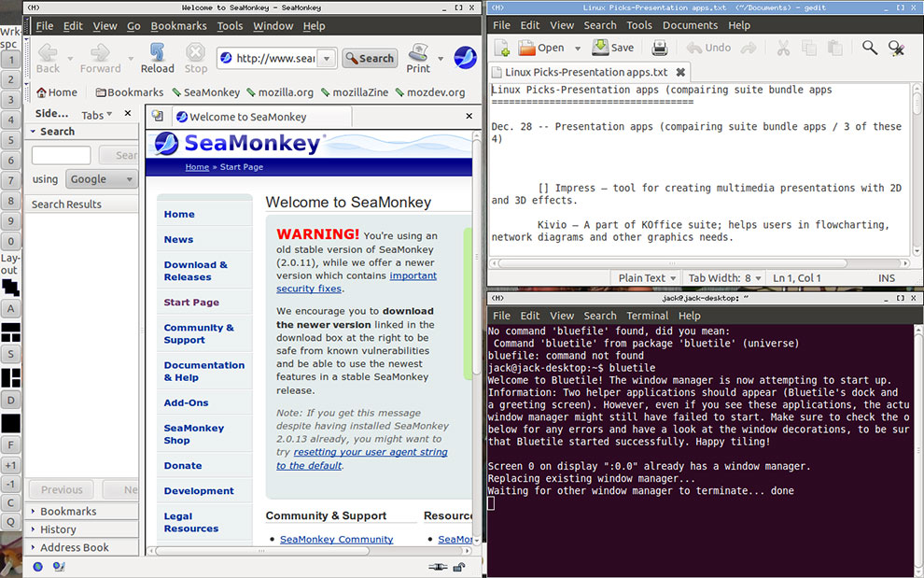Open the Print button dropdown arrow

tap(441, 59)
